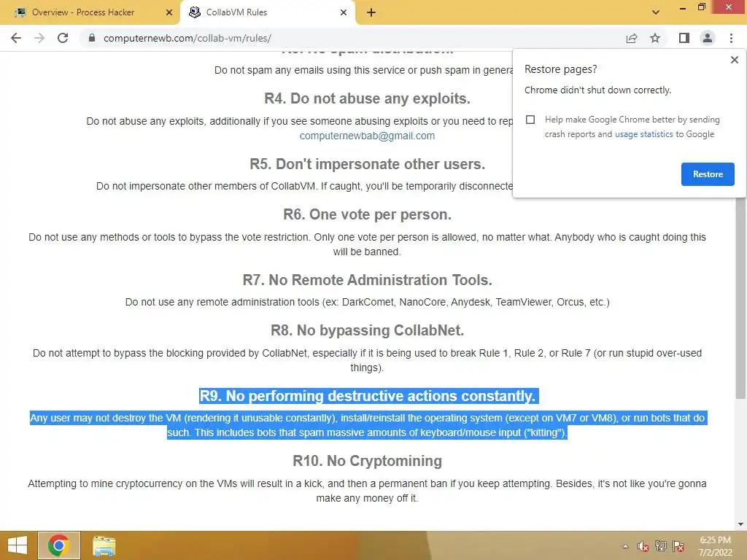The height and width of the screenshot is (560, 747).
Task: Dismiss the Restore pages popup
Action: pyautogui.click(x=734, y=60)
